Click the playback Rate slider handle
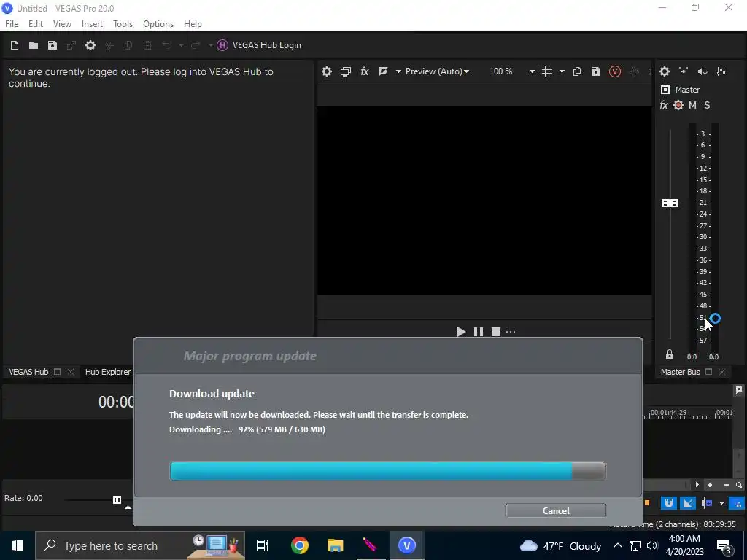Image resolution: width=747 pixels, height=560 pixels. [x=117, y=499]
